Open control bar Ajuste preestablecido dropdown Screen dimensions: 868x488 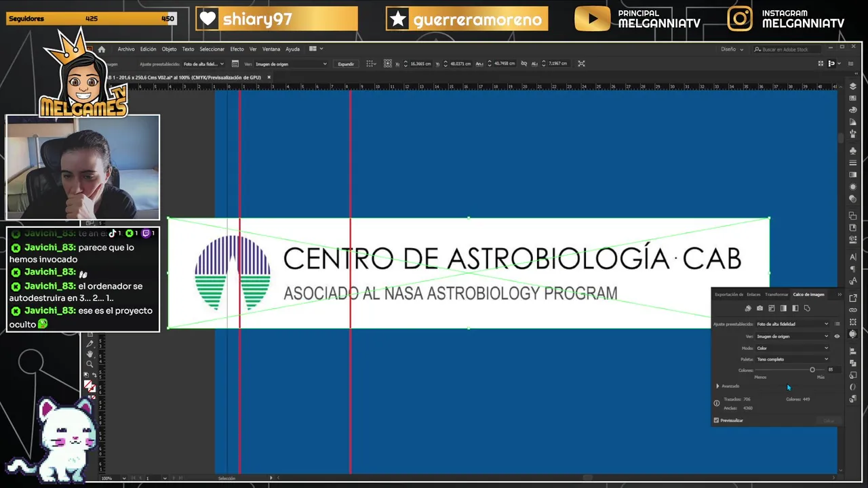tap(203, 64)
